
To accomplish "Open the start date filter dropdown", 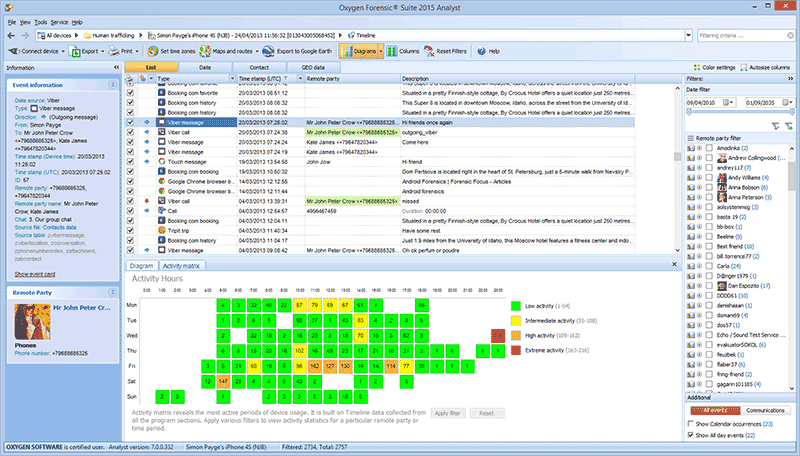I will [729, 103].
